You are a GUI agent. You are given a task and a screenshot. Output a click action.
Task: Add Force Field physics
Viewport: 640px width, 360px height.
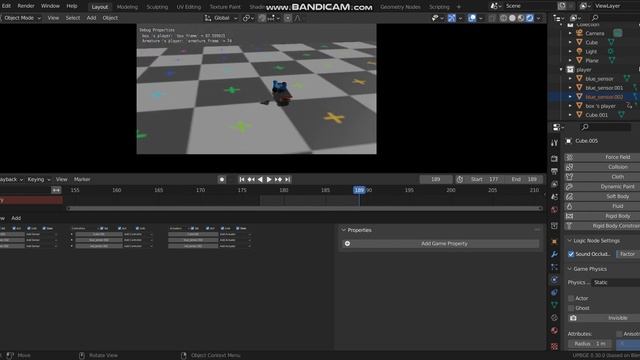pyautogui.click(x=602, y=157)
